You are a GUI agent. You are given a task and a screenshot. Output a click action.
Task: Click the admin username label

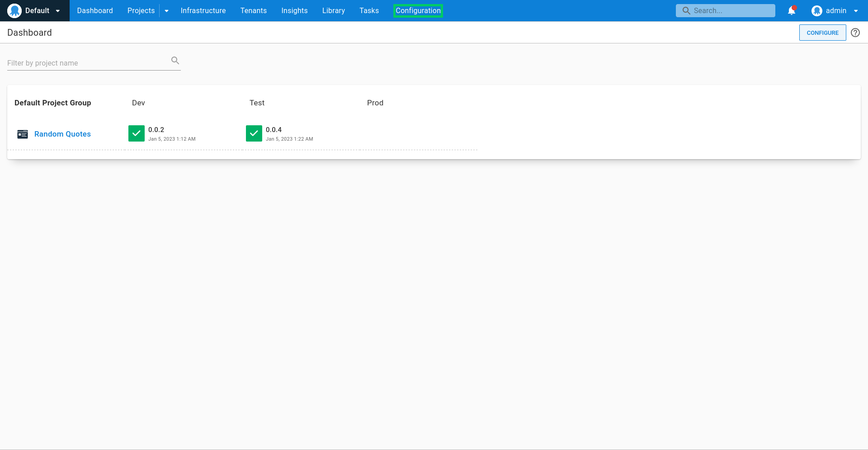point(836,10)
